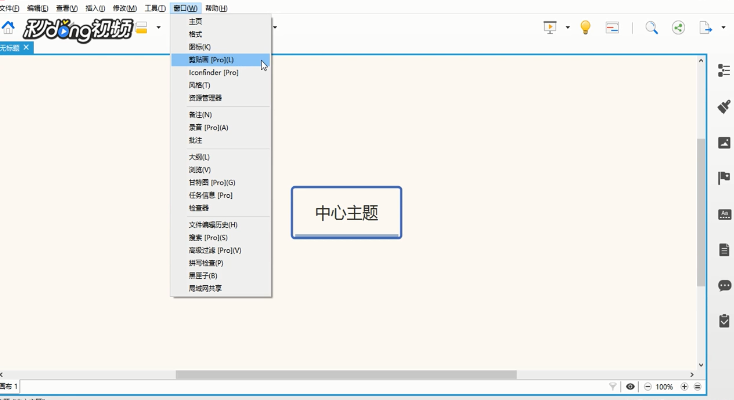
Task: Choose 剪贴画 [Pro](L) menu entry
Action: (x=220, y=59)
